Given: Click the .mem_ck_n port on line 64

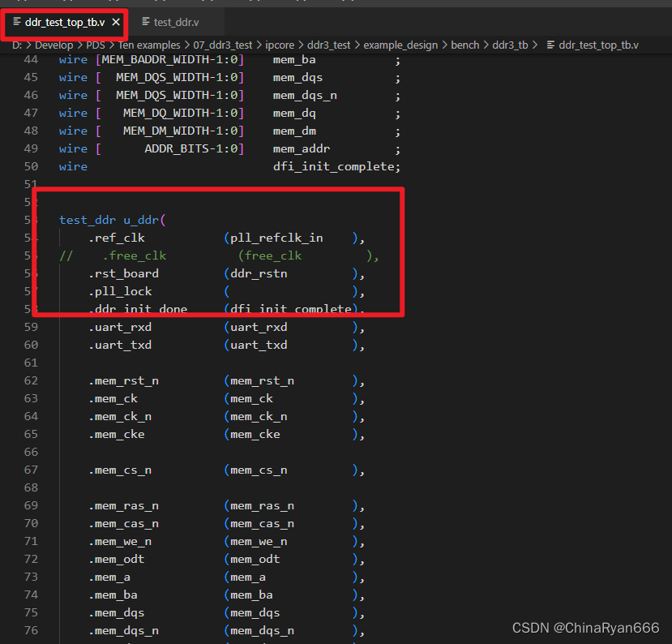Looking at the screenshot, I should point(120,416).
